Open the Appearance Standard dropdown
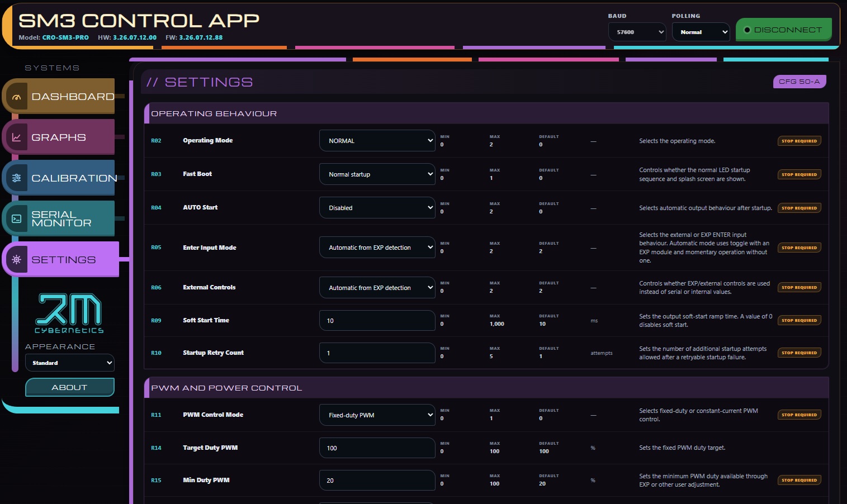The image size is (847, 504). (70, 363)
